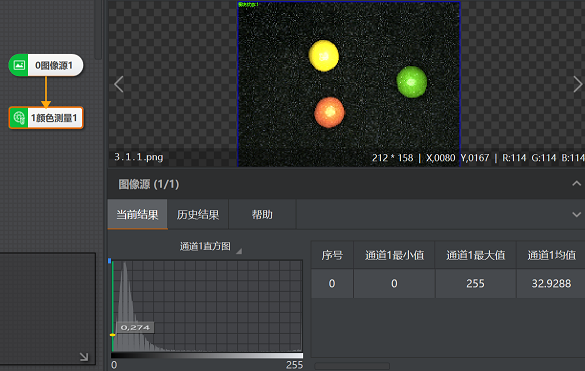Expand the results panel down chevron
The width and height of the screenshot is (585, 371).
point(576,215)
